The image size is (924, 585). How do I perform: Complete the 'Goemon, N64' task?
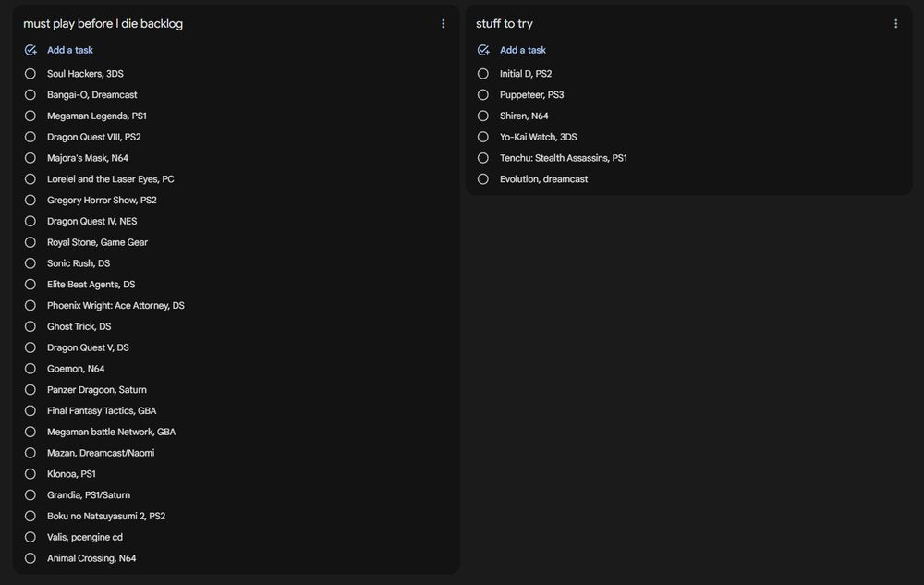pos(30,369)
